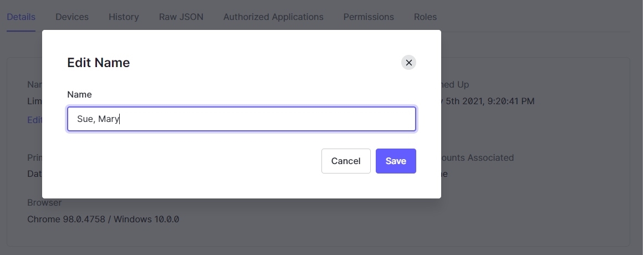The width and height of the screenshot is (644, 255).
Task: Cancel the name edit
Action: 346,161
